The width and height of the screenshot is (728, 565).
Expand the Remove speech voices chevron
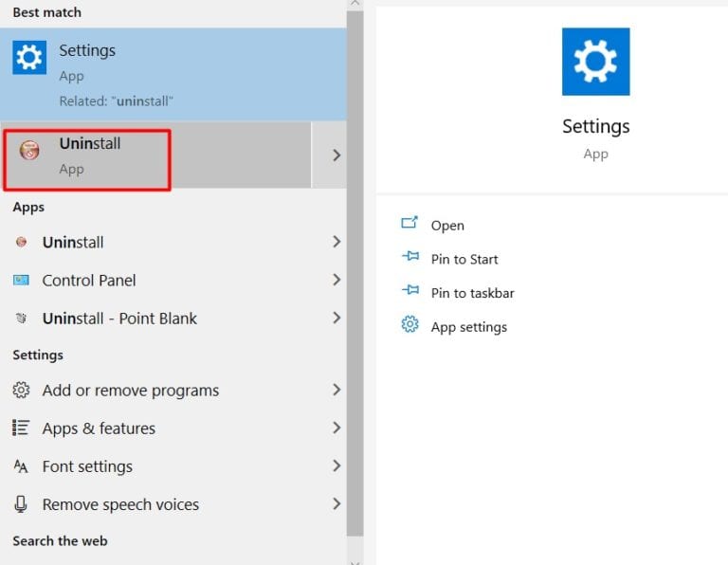[x=337, y=503]
